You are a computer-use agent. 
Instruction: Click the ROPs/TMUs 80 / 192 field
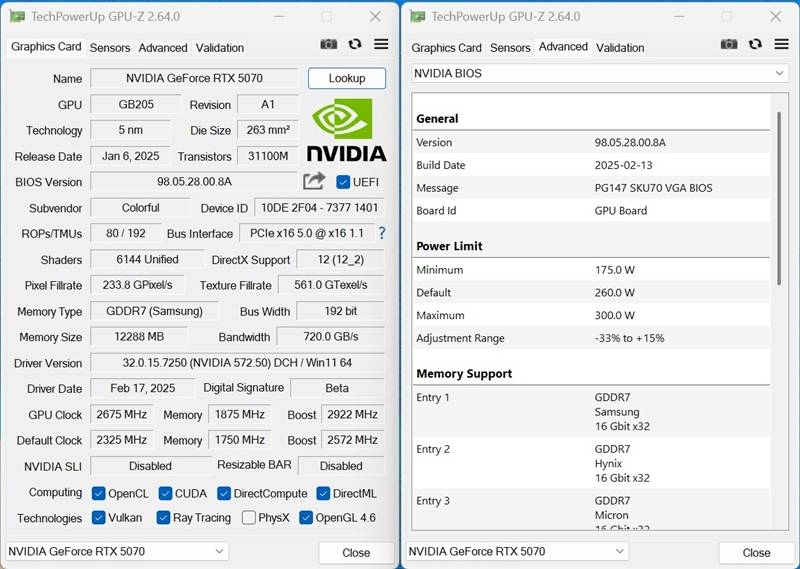[126, 233]
